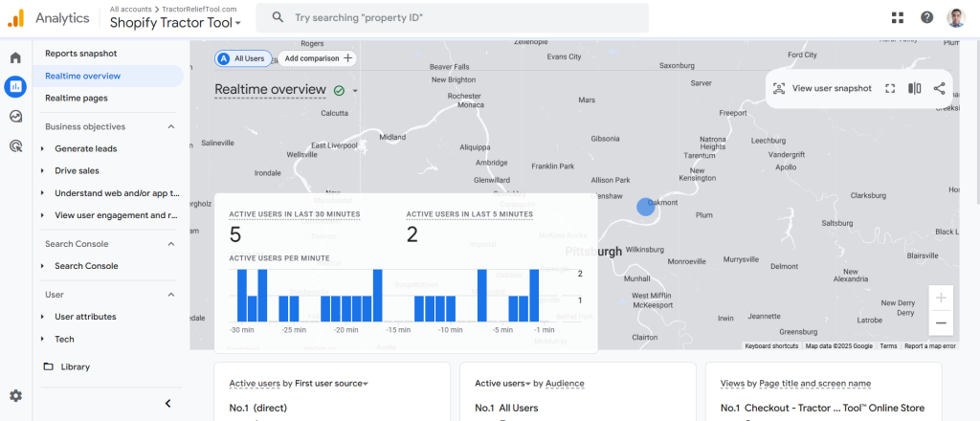Expand Generate leads
The height and width of the screenshot is (421, 980).
pos(42,148)
